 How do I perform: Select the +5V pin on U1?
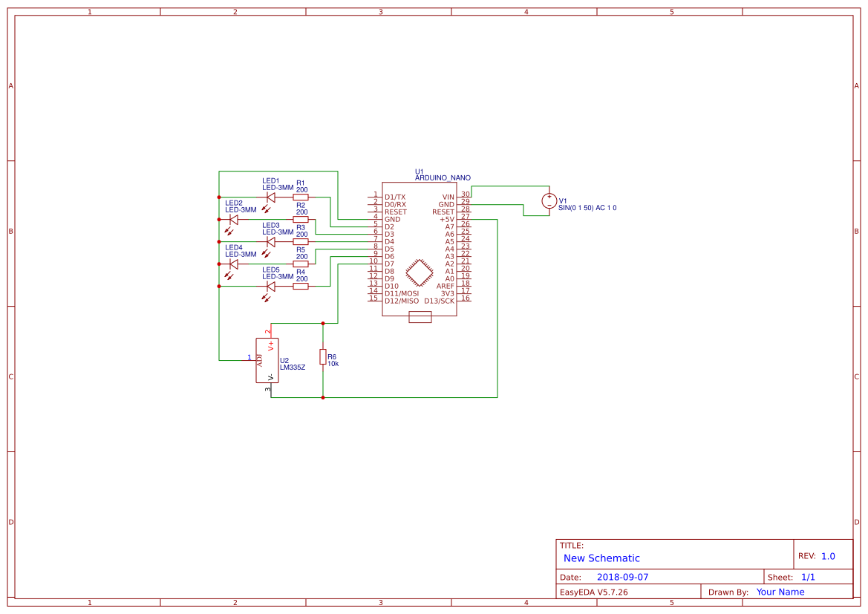[448, 219]
